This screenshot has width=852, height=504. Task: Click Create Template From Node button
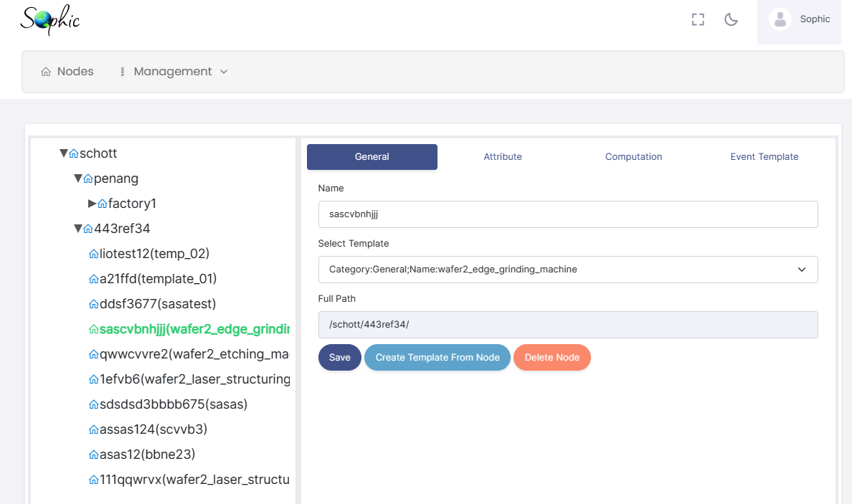click(437, 358)
